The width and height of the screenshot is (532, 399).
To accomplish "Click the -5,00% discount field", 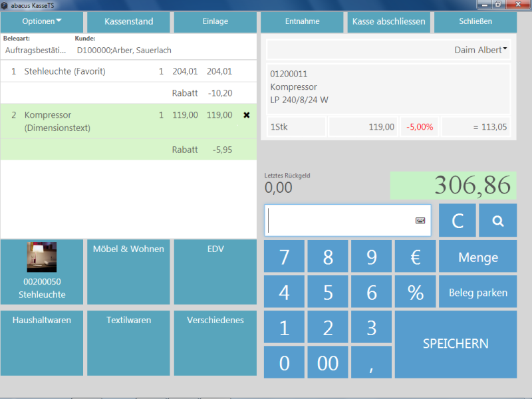I will pos(420,126).
